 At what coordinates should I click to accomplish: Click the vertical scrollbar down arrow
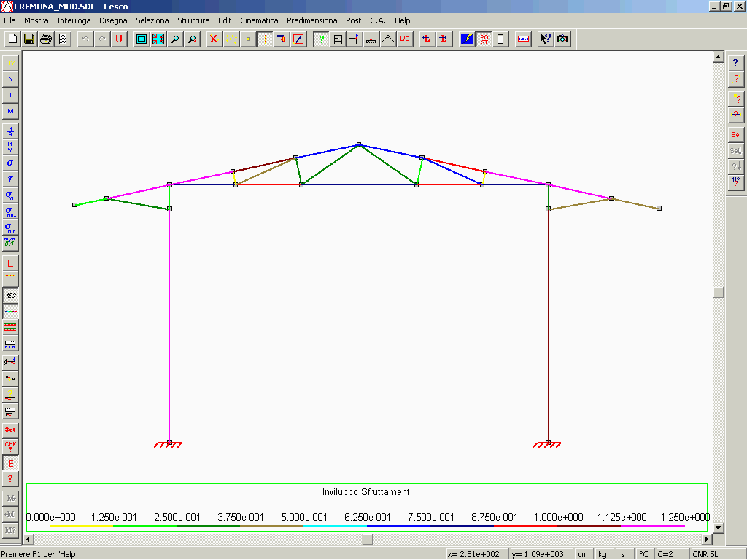(x=718, y=527)
